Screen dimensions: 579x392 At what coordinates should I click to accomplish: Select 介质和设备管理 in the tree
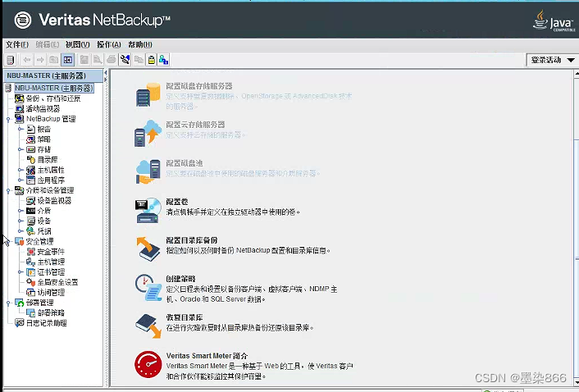click(50, 190)
